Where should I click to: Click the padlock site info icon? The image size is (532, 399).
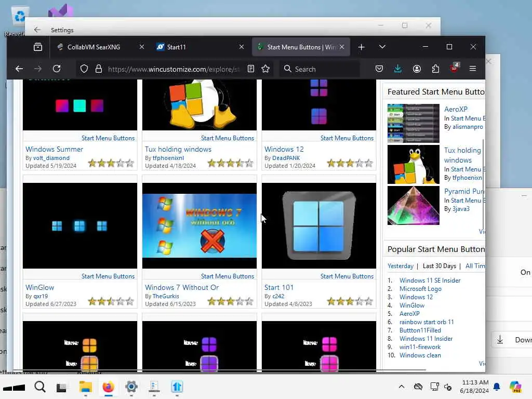[99, 69]
